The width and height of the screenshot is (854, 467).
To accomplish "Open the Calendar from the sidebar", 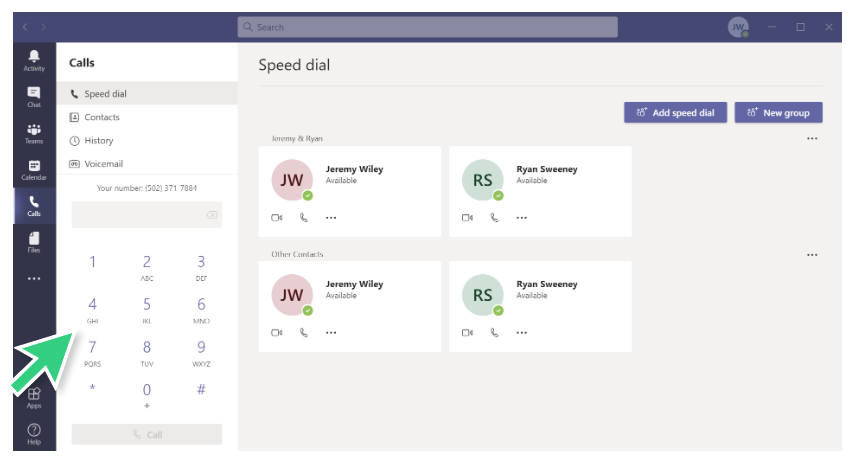I will [34, 170].
